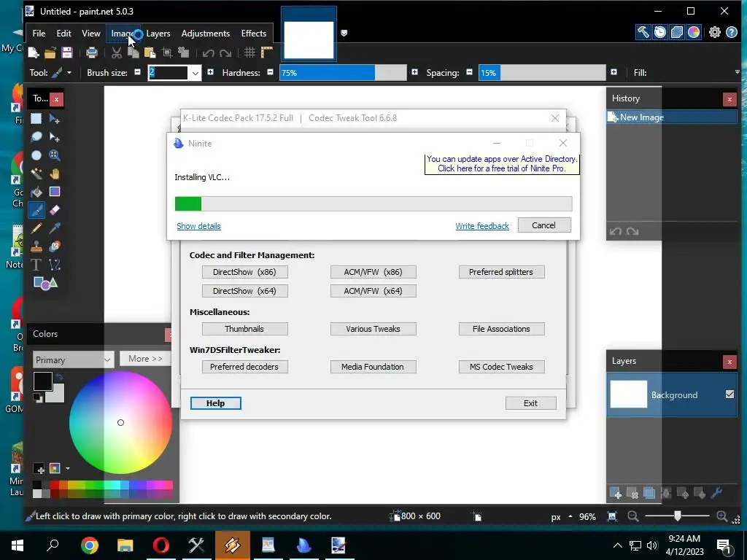Swap primary and secondary colors arrow
Viewport: 747px width, 560px height.
pos(58,377)
